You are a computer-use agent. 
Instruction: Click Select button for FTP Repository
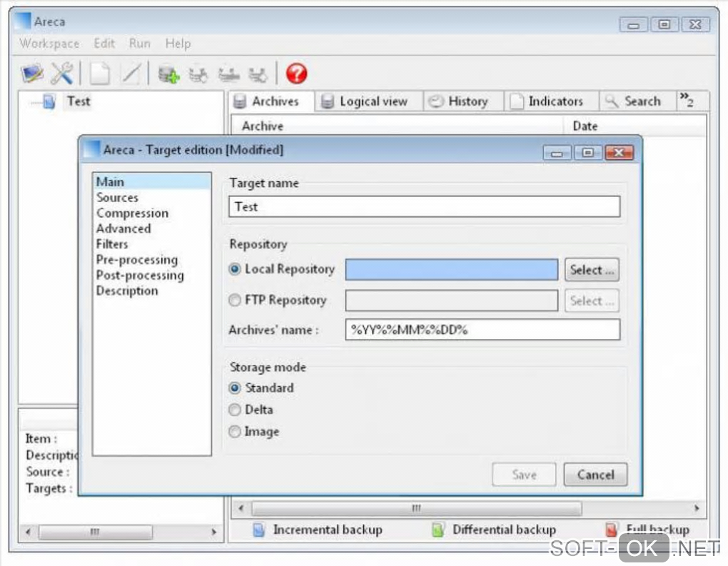coord(592,301)
